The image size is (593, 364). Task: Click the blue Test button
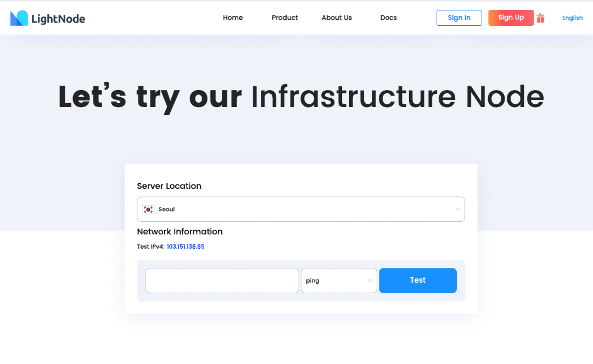coord(418,281)
